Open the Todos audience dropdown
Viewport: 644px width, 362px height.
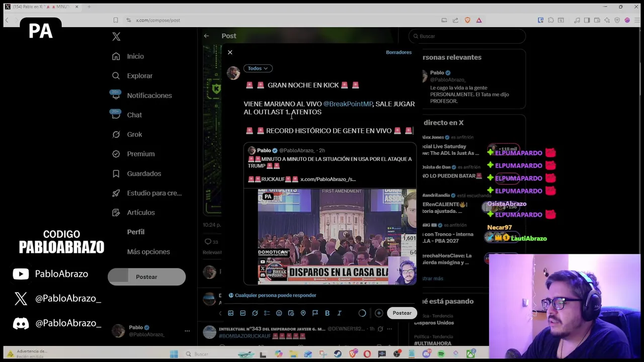coord(258,68)
